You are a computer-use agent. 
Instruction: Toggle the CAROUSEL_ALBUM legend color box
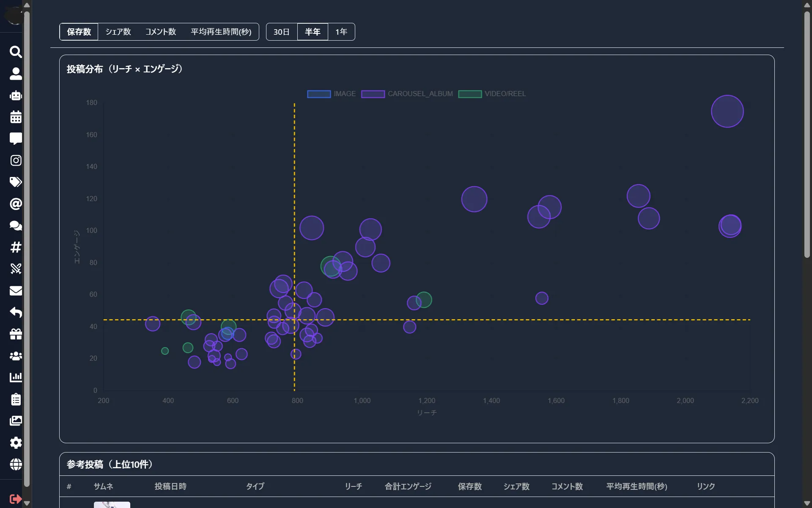(373, 94)
